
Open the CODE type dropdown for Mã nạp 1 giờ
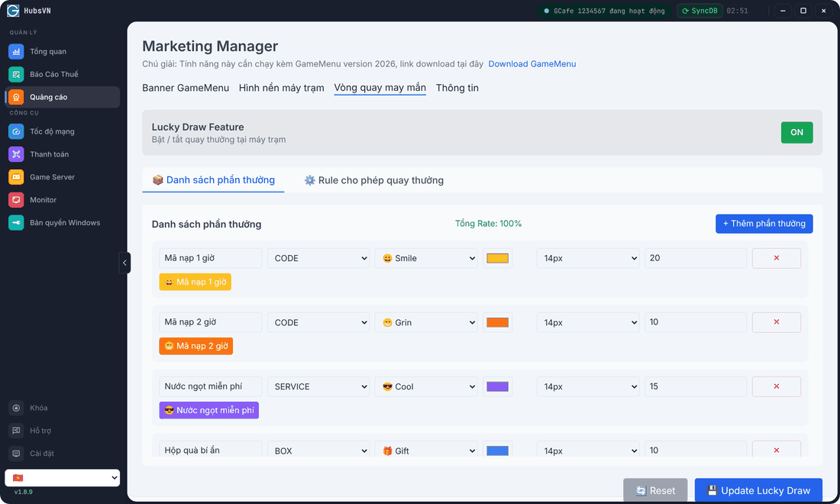(x=318, y=258)
